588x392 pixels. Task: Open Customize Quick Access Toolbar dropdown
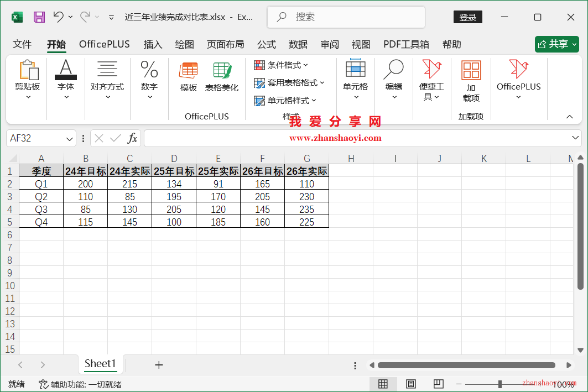click(111, 17)
